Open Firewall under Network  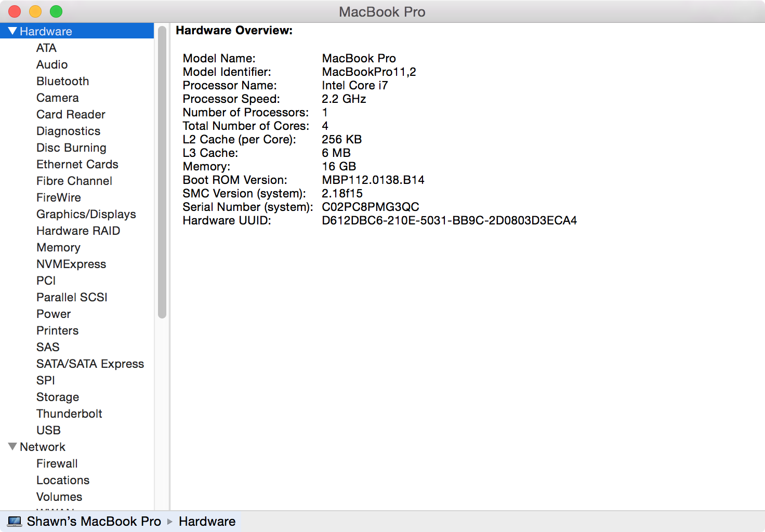click(57, 463)
